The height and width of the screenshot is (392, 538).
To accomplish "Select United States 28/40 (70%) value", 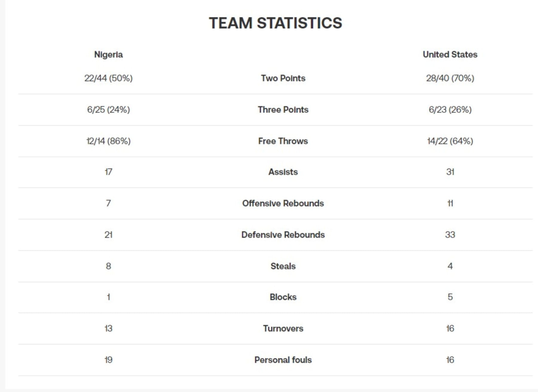I will pos(450,78).
